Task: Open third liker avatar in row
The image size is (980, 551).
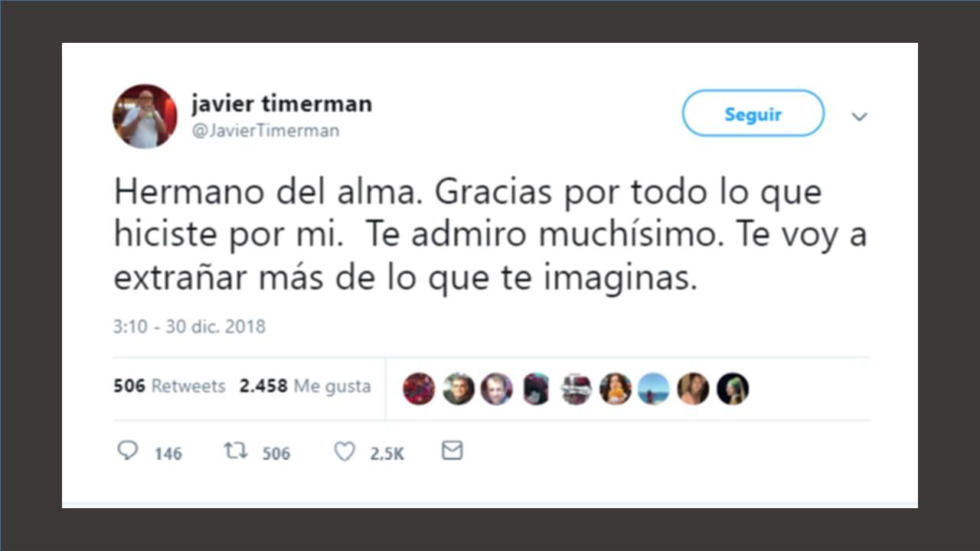Action: 497,389
